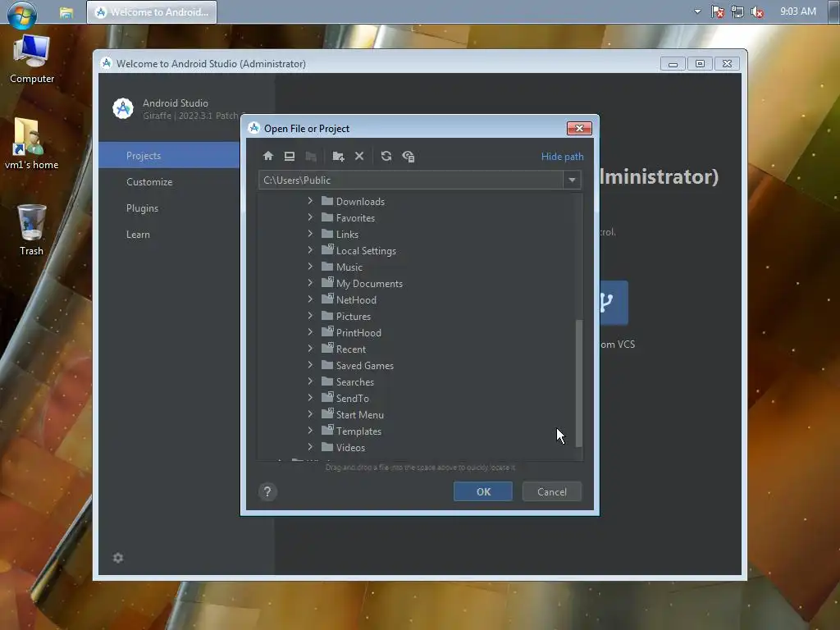
Task: Select the Downloads folder icon
Action: [x=327, y=201]
